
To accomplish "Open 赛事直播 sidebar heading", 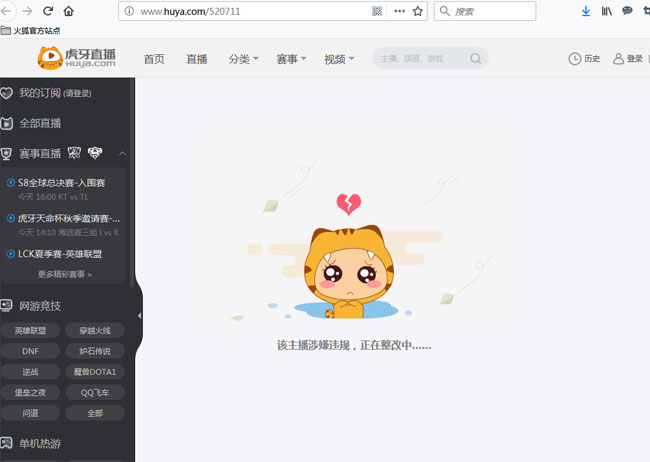I will (x=40, y=154).
